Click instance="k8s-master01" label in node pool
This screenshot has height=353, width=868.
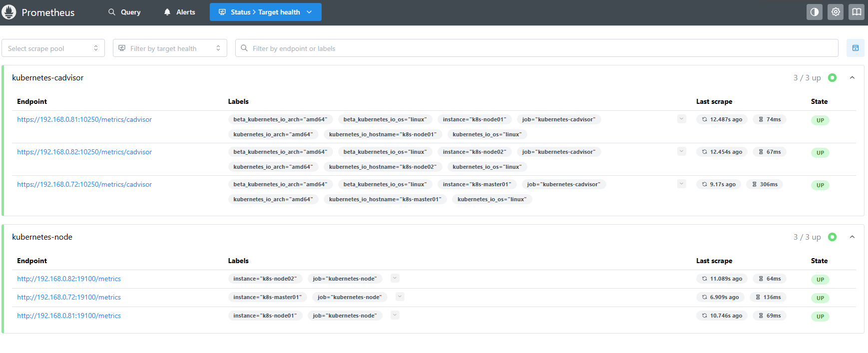pos(267,297)
